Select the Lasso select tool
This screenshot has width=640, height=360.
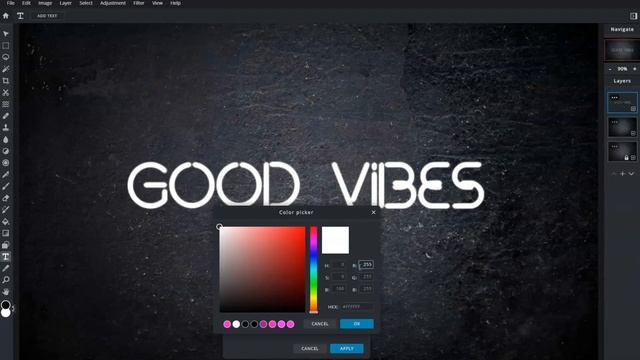6,57
